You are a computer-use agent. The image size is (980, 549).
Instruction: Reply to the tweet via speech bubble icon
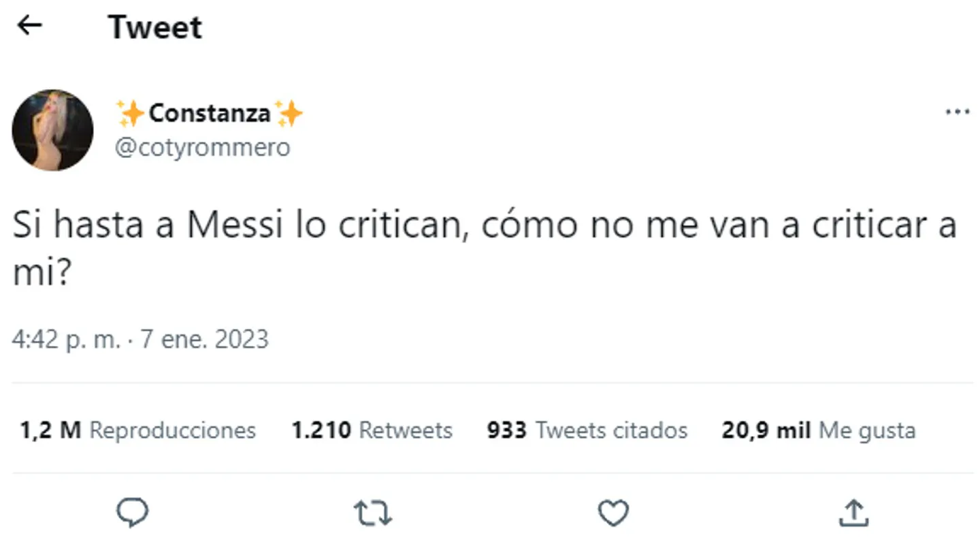(x=133, y=512)
